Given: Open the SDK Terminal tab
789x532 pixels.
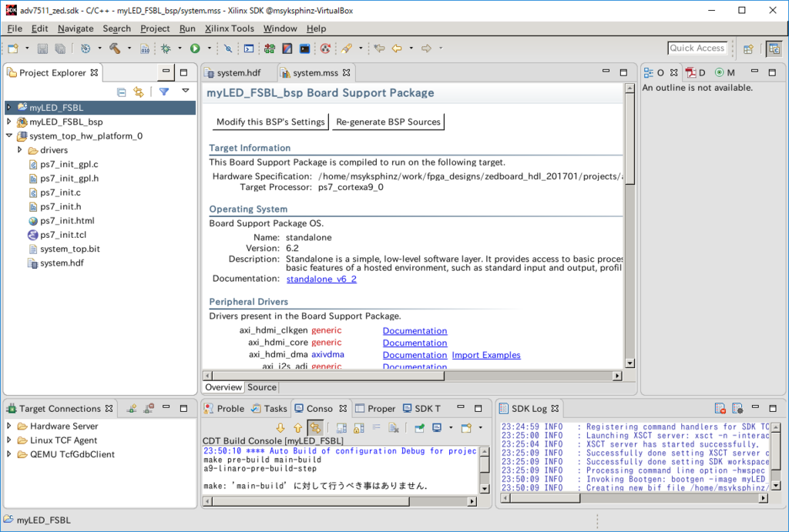Looking at the screenshot, I should [x=421, y=408].
